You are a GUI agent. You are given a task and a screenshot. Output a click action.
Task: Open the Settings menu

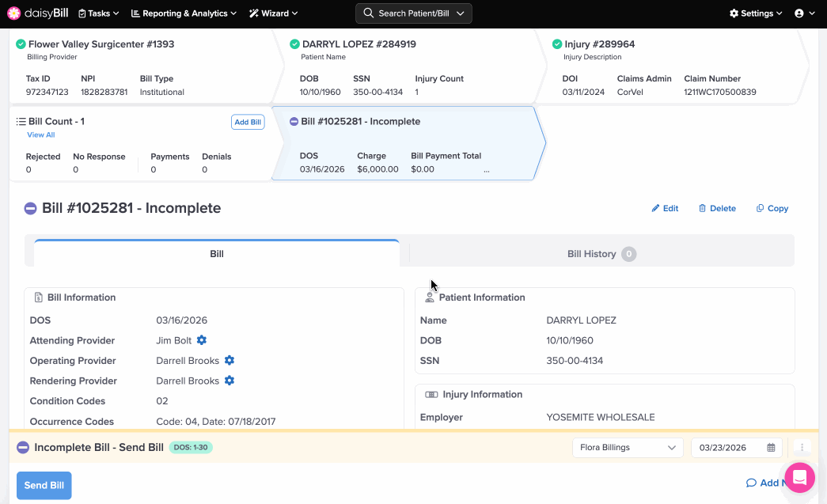coord(755,13)
